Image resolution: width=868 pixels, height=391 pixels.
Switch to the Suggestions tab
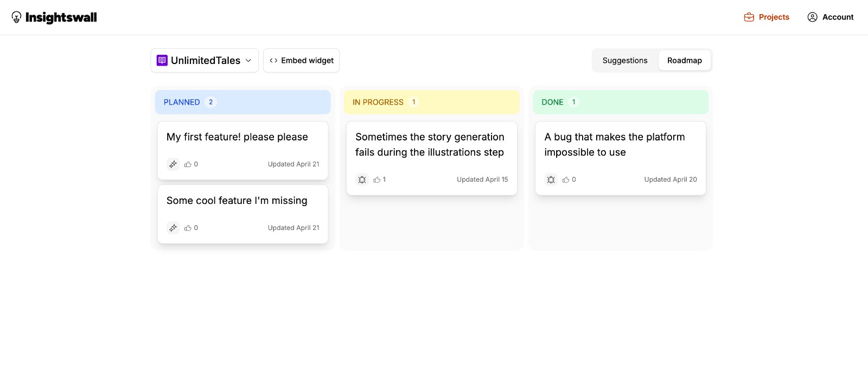624,60
